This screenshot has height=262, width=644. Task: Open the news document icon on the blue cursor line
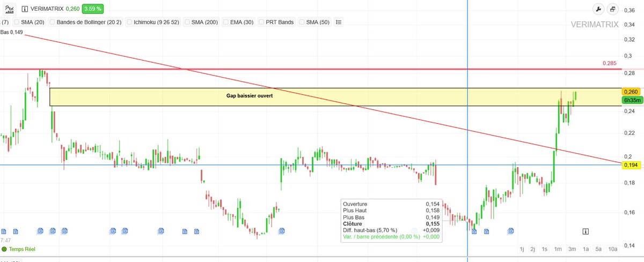click(474, 231)
